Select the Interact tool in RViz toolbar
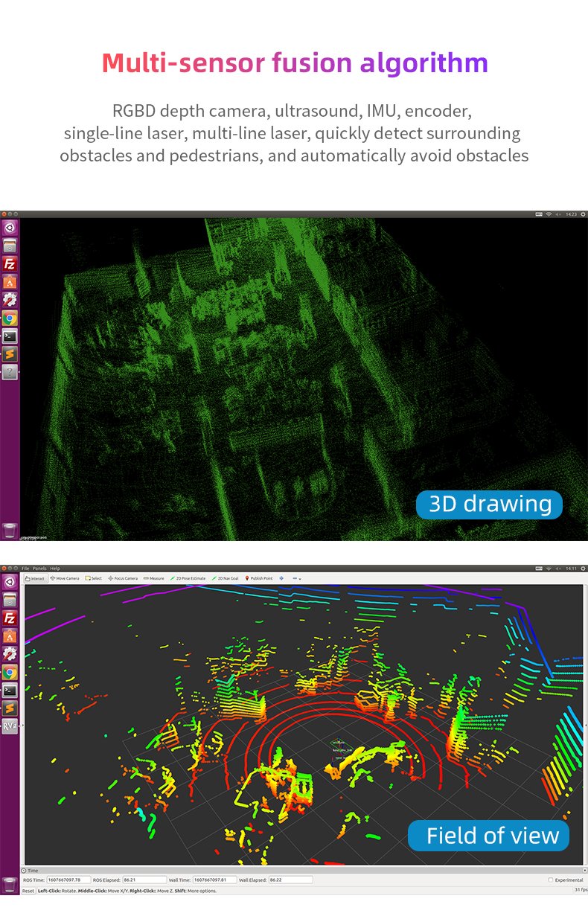This screenshot has height=919, width=588. coord(35,578)
